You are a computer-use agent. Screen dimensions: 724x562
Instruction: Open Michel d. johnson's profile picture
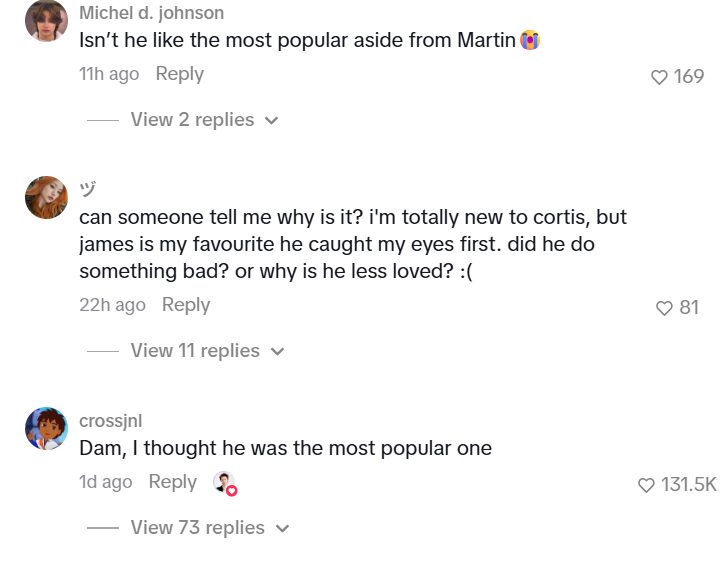pos(46,21)
